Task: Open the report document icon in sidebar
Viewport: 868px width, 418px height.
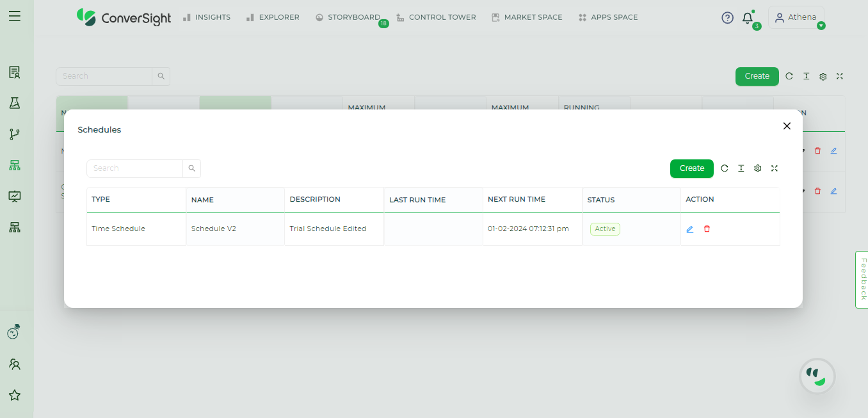Action: 15,72
